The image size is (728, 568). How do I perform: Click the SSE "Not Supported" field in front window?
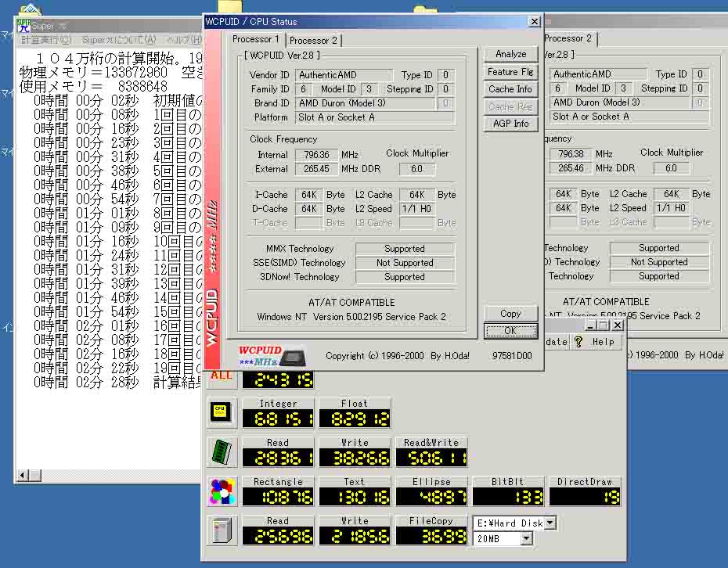tap(405, 263)
